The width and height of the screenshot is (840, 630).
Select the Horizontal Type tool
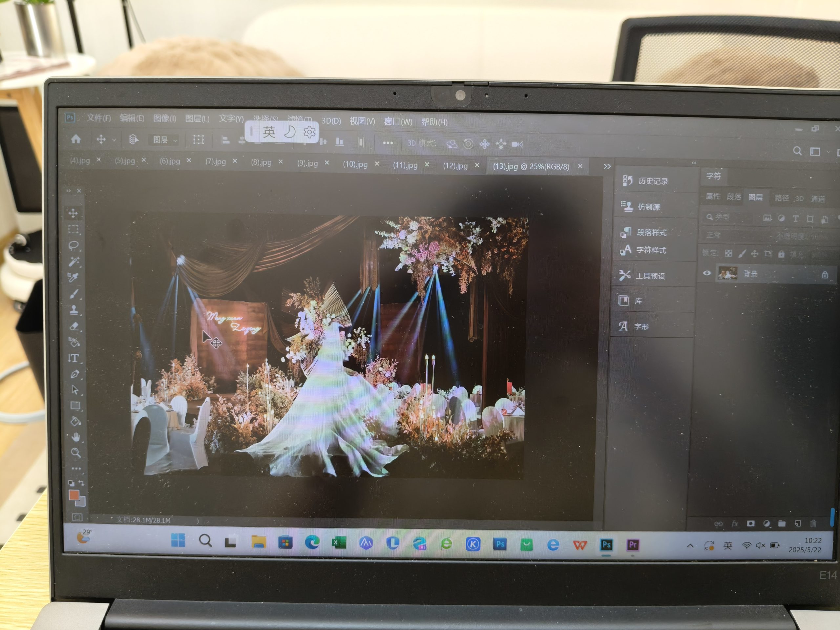click(x=74, y=358)
